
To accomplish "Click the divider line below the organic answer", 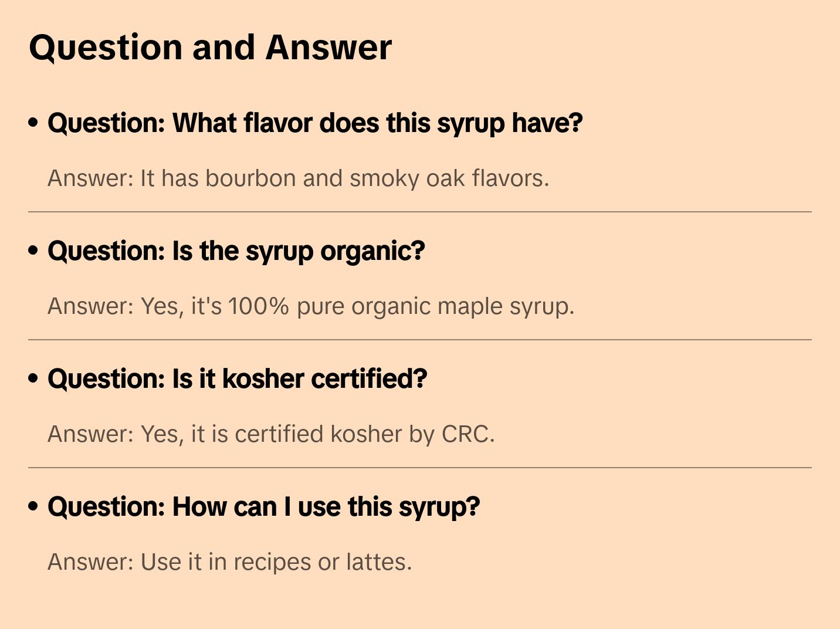I will click(x=420, y=340).
